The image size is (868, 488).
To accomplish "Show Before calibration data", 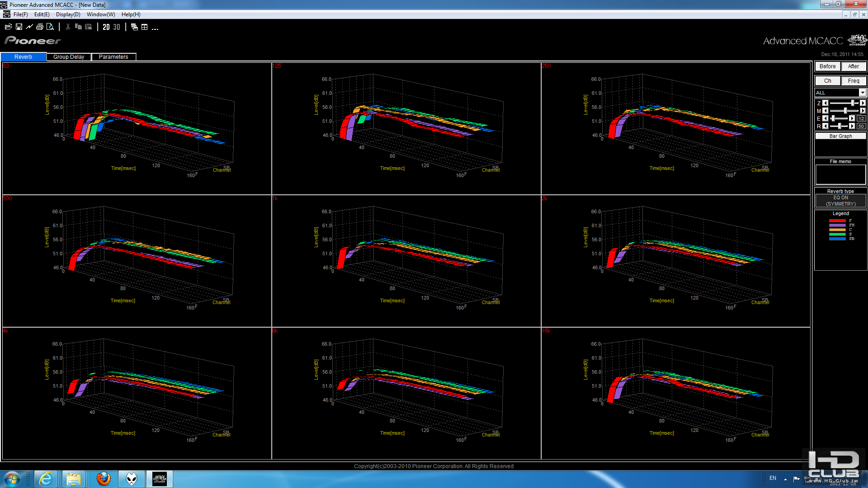I will [x=828, y=66].
